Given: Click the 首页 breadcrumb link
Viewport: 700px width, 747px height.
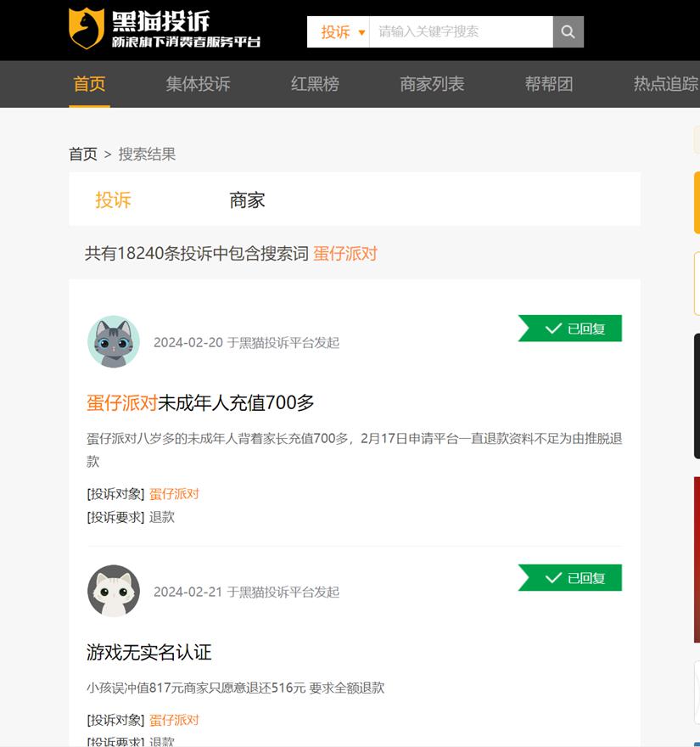Looking at the screenshot, I should click(83, 154).
